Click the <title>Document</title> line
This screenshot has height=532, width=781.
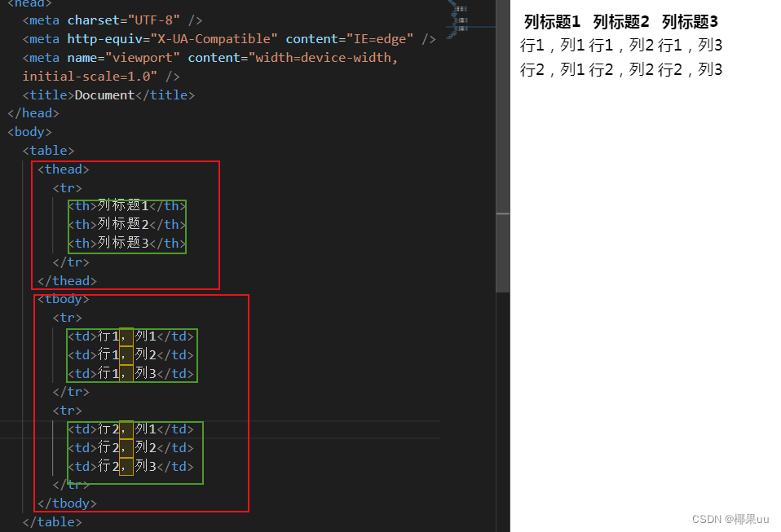click(x=108, y=95)
